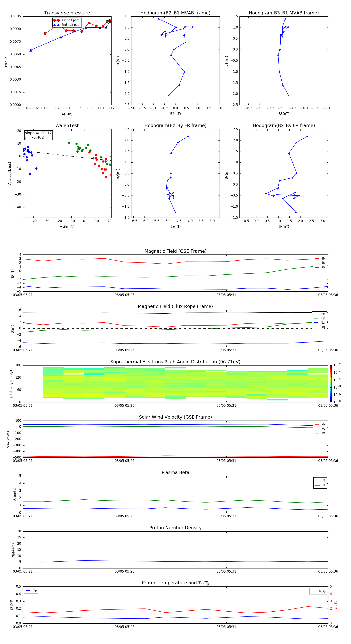Click '2nd half path' legend entry
Screen dimensions: 351x644
[67, 25]
